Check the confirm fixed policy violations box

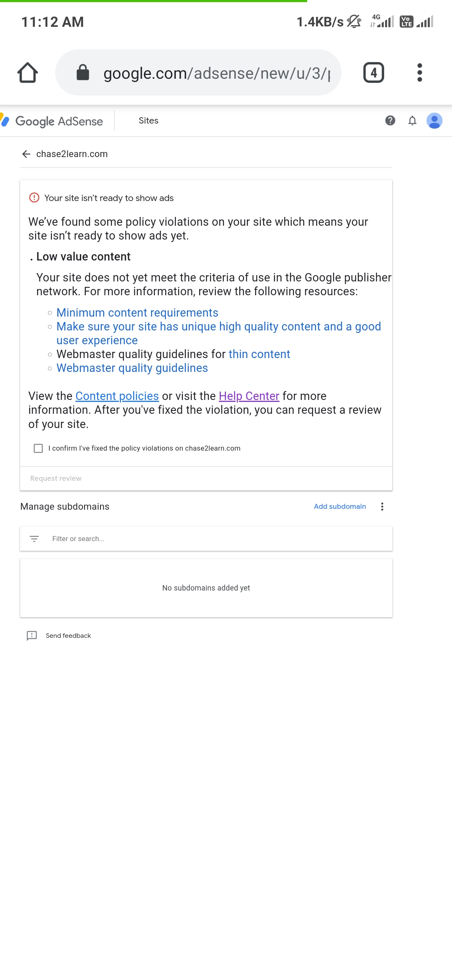(38, 449)
